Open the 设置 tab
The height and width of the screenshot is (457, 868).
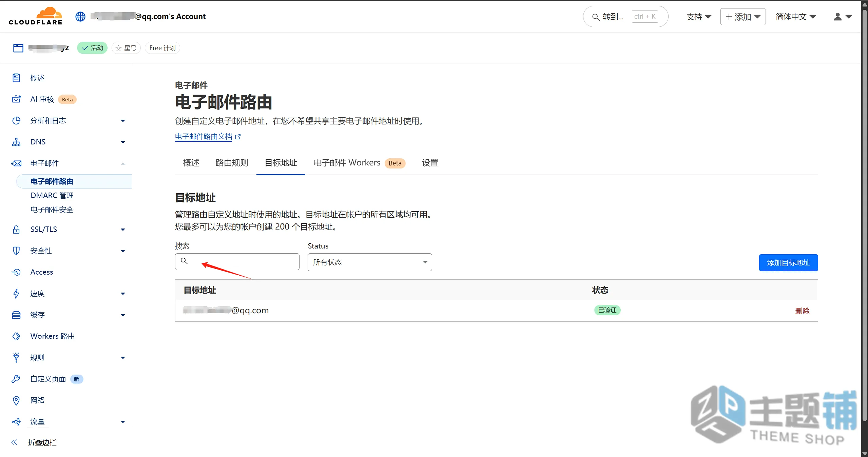[430, 163]
